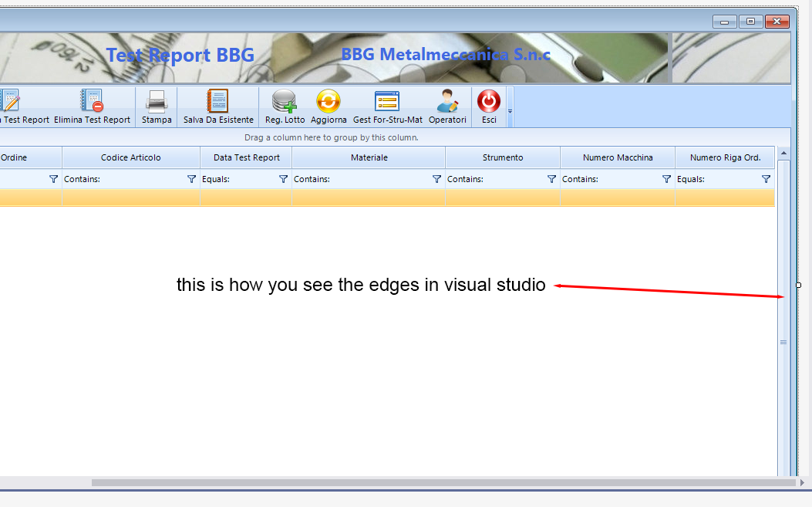This screenshot has width=812, height=507.
Task: Exit using the red Esci power icon
Action: click(x=489, y=100)
